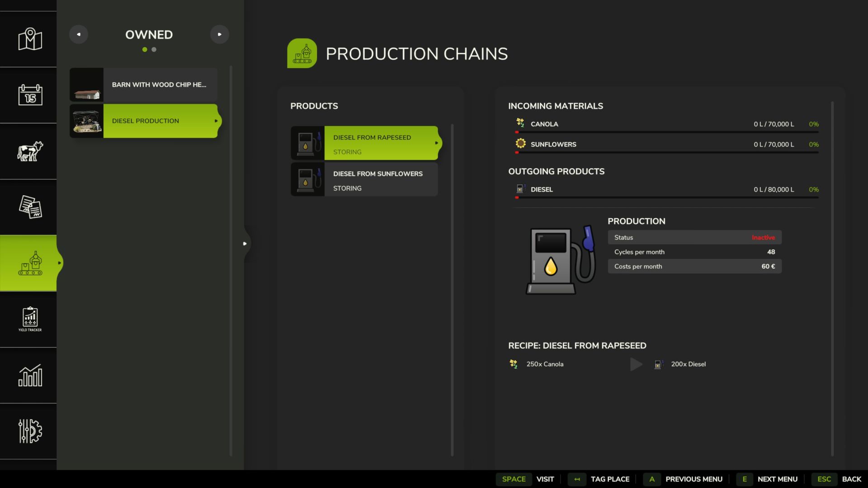Click the Previous Menu button
This screenshot has height=488, width=868.
pos(683,479)
